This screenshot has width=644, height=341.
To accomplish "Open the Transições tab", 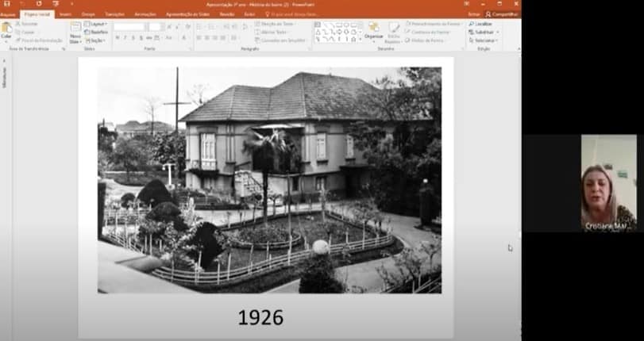I will tap(114, 14).
